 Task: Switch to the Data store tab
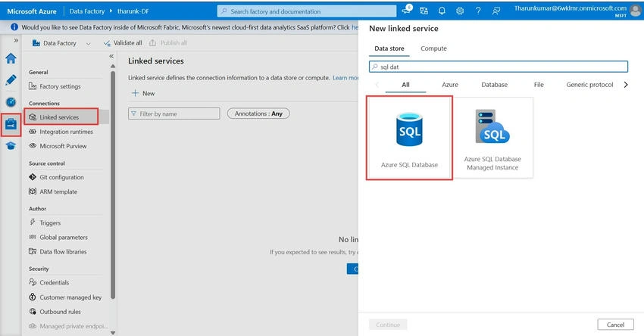pyautogui.click(x=389, y=48)
